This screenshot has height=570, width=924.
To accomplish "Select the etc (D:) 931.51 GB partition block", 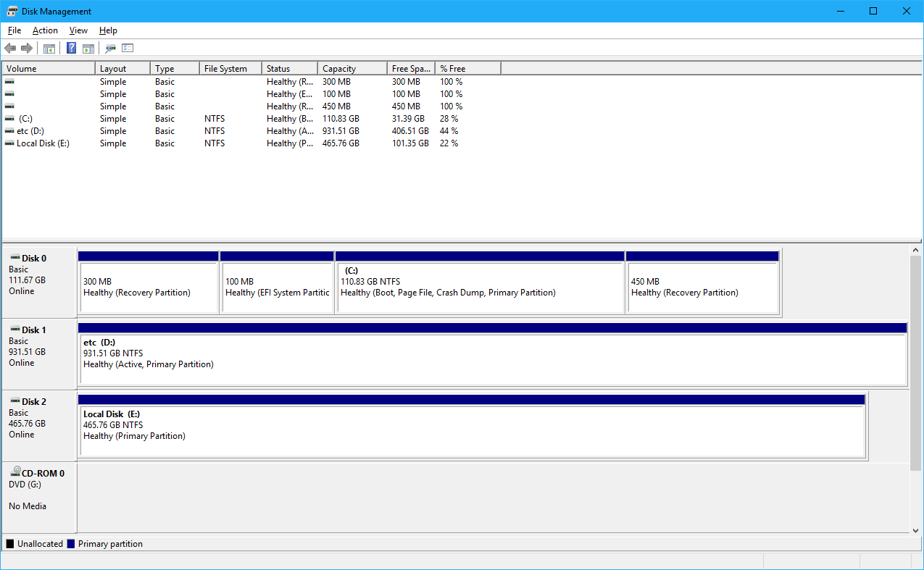I will tap(493, 354).
